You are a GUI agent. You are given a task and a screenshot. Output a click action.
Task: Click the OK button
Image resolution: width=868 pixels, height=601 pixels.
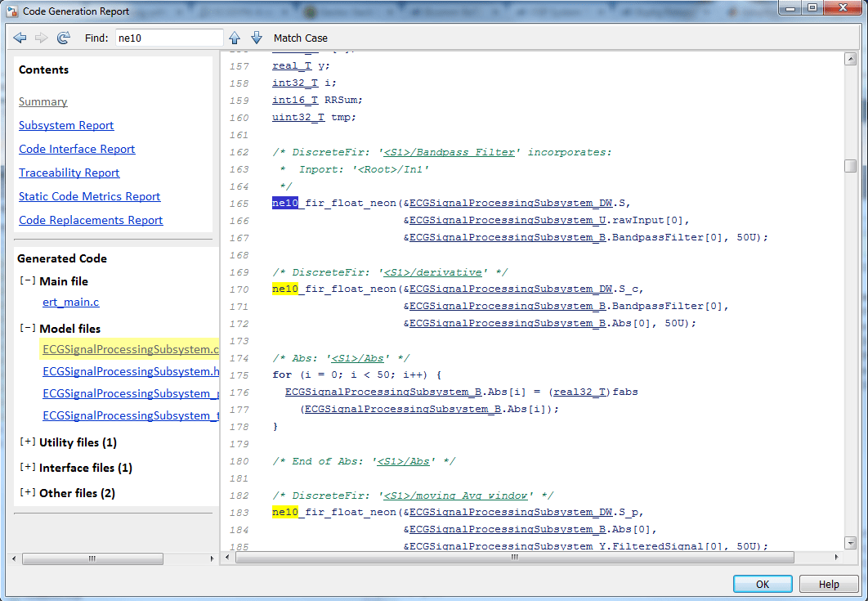[x=762, y=584]
